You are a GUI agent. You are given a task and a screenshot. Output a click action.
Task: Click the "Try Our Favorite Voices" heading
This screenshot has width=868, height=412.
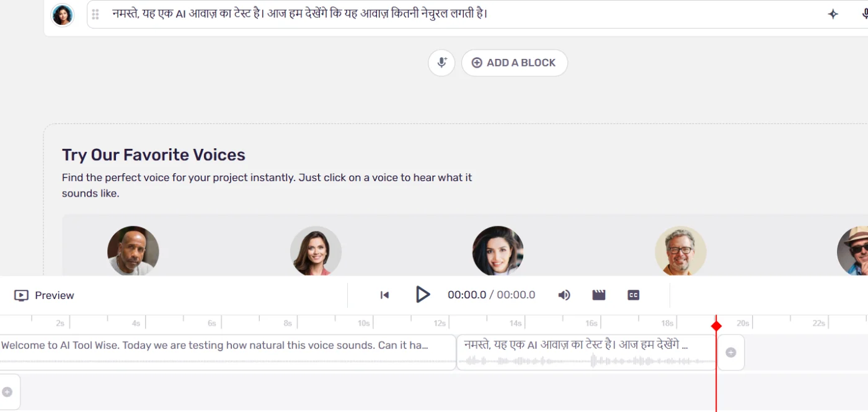[x=154, y=155]
